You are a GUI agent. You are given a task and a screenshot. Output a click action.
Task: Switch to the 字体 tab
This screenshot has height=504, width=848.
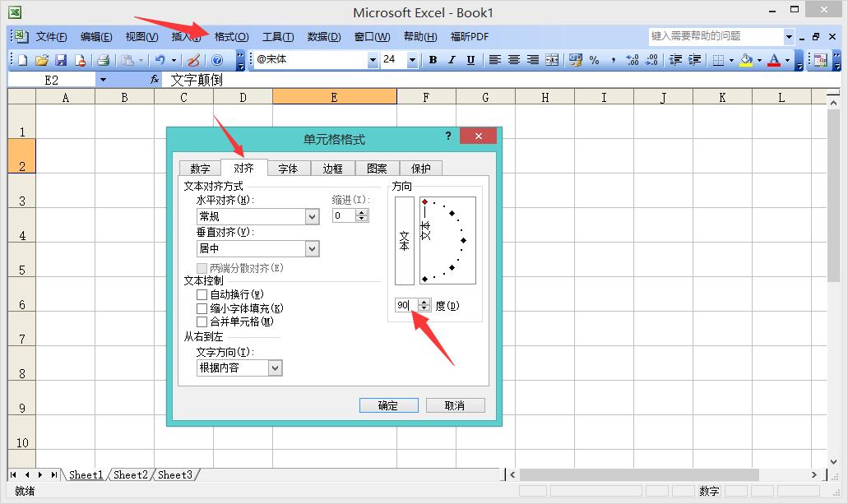[288, 169]
